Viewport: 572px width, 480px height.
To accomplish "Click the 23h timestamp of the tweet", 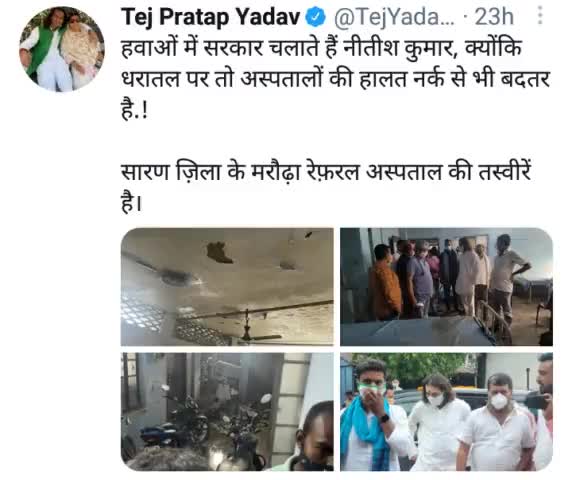I will (x=494, y=17).
